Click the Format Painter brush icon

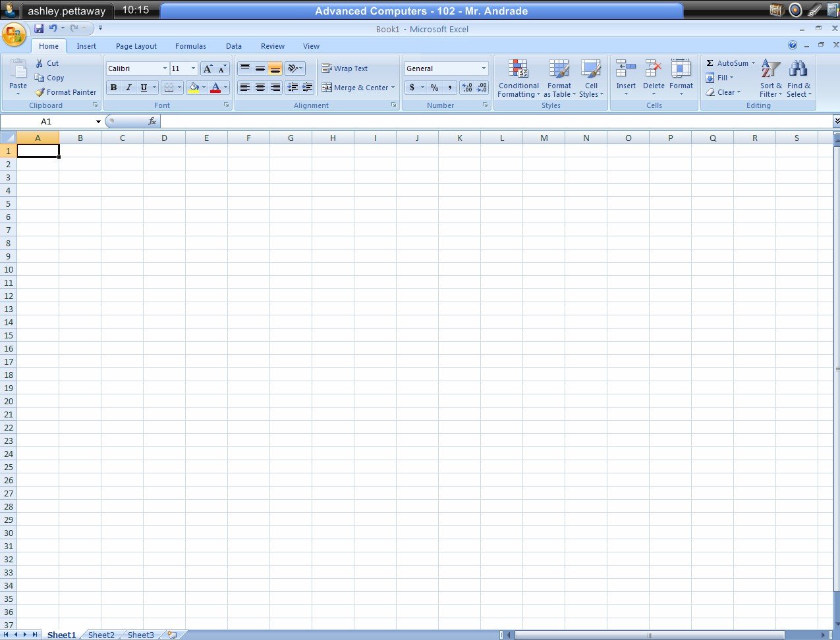coord(40,92)
